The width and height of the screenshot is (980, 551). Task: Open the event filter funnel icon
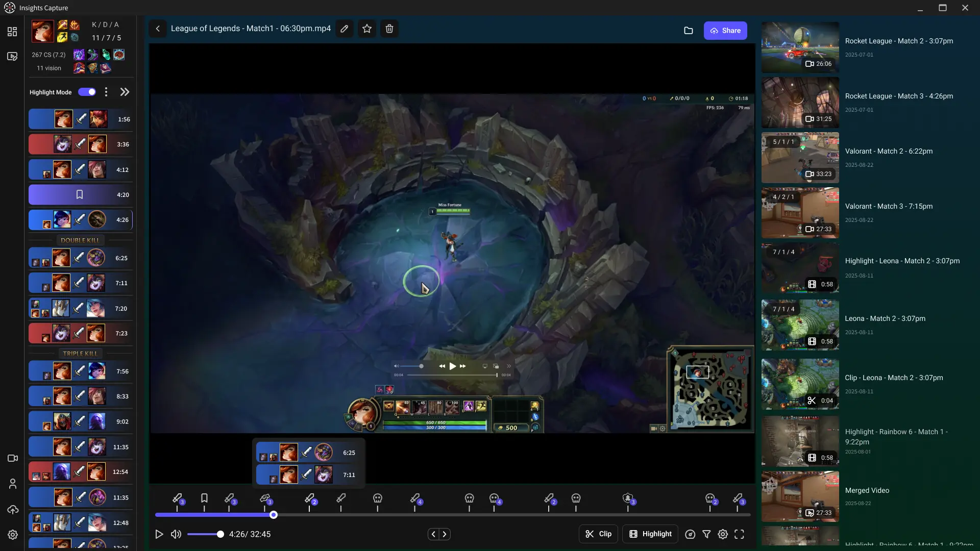point(706,534)
